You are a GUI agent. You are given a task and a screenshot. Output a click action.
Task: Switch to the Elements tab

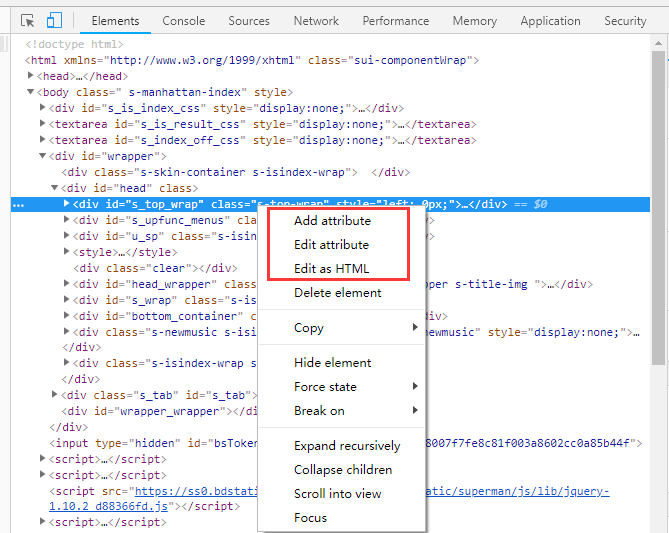tap(115, 21)
